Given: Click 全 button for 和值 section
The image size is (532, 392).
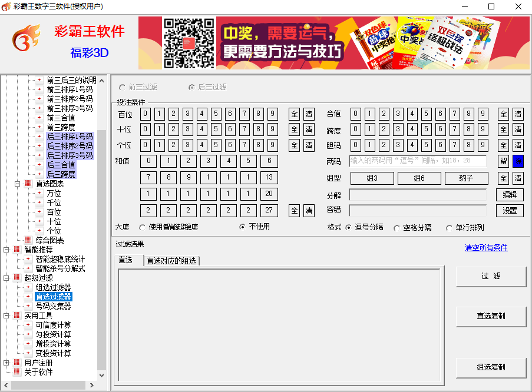Looking at the screenshot, I should (294, 211).
